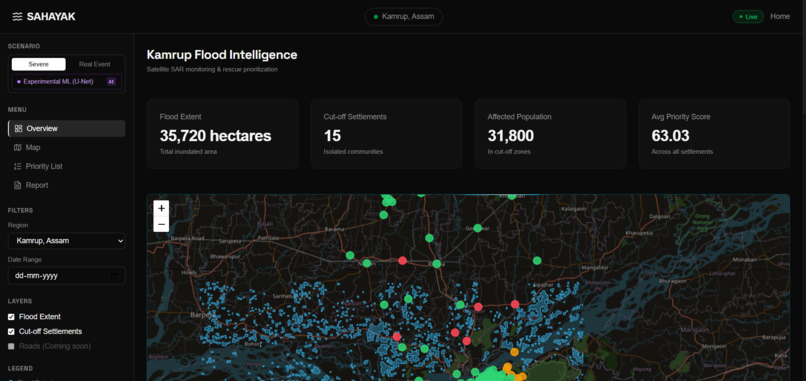Click the Date Range input field
The image size is (806, 381).
67,276
